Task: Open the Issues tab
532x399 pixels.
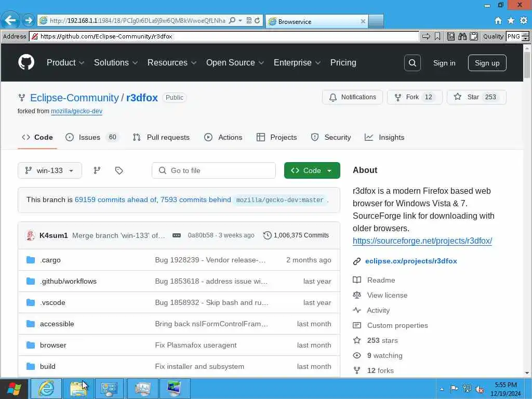Action: (x=91, y=137)
